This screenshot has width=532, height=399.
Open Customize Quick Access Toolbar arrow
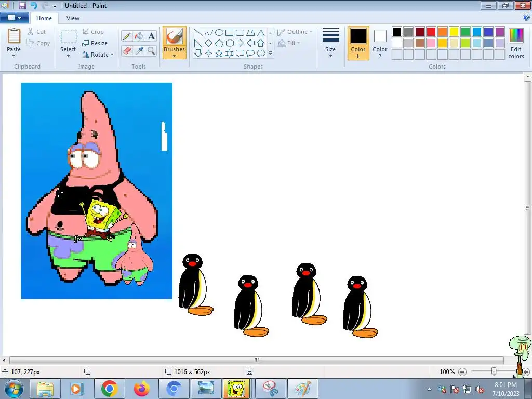(55, 6)
